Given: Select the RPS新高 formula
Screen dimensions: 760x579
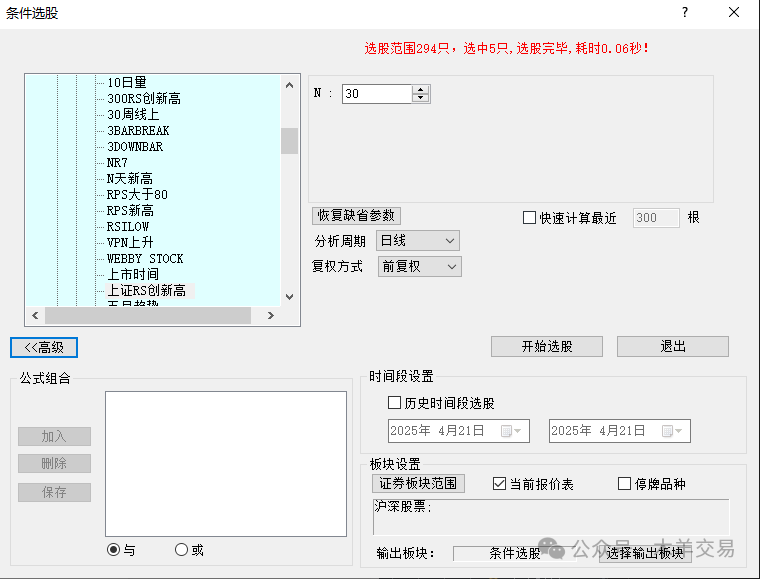Looking at the screenshot, I should [130, 210].
